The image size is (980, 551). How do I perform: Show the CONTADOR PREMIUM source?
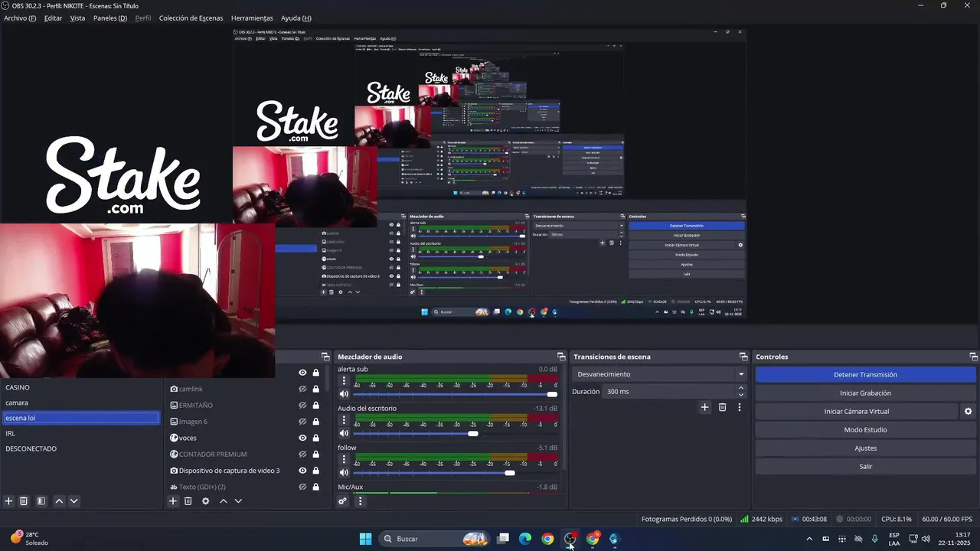click(302, 454)
